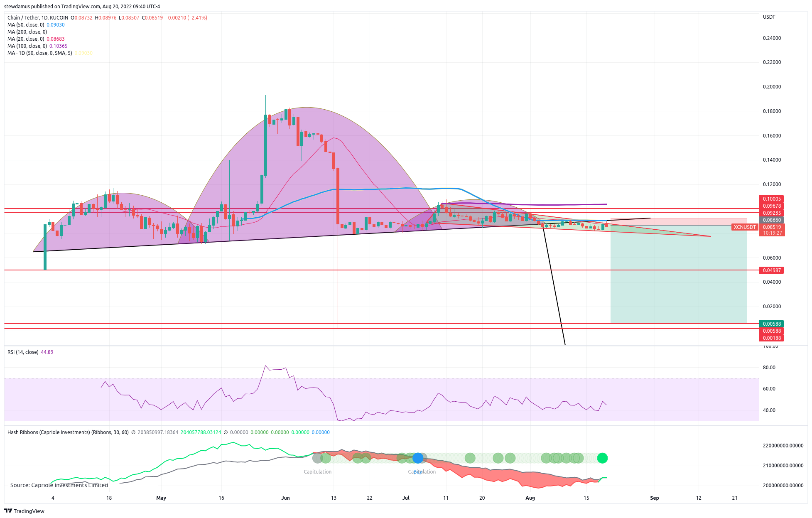Click the USDT currency label on price axis
812x518 pixels.
[769, 17]
